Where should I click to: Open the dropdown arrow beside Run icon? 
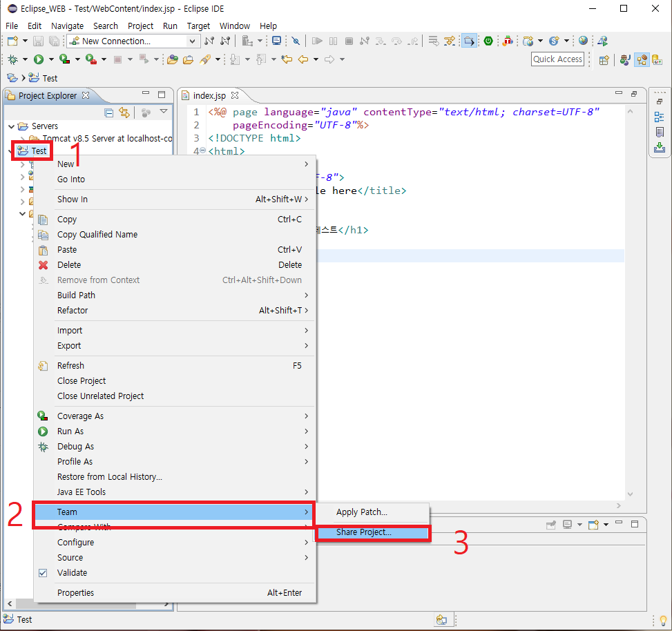pos(51,59)
